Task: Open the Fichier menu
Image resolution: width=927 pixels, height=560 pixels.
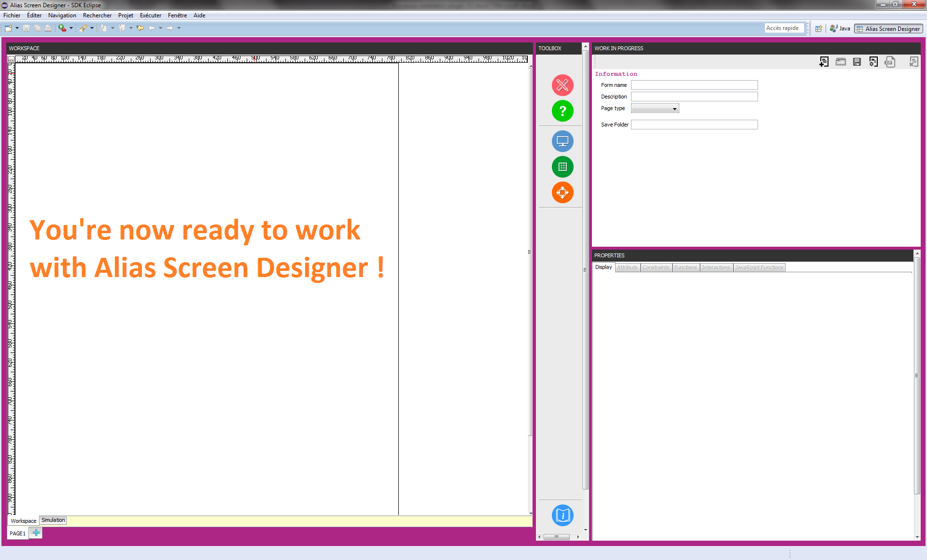Action: click(x=12, y=15)
